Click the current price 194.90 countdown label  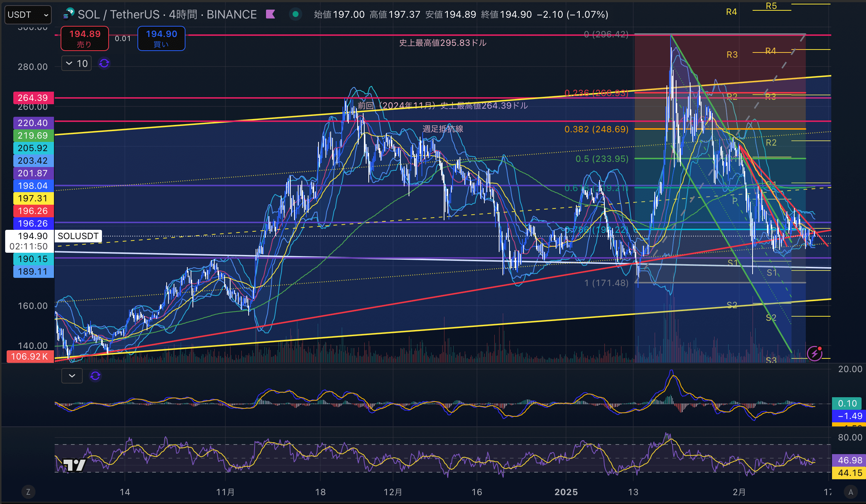30,241
